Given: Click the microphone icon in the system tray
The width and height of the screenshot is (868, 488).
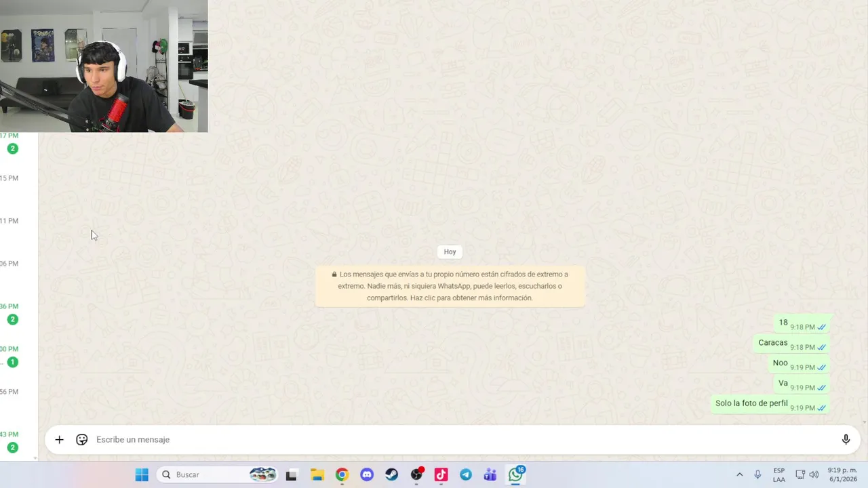Looking at the screenshot, I should [757, 475].
